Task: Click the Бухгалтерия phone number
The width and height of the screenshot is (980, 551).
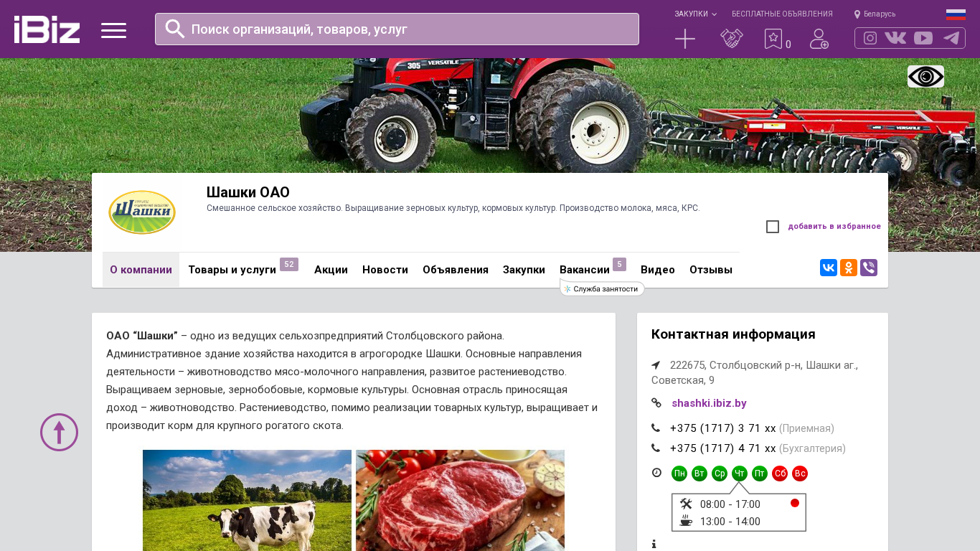Action: click(x=723, y=448)
